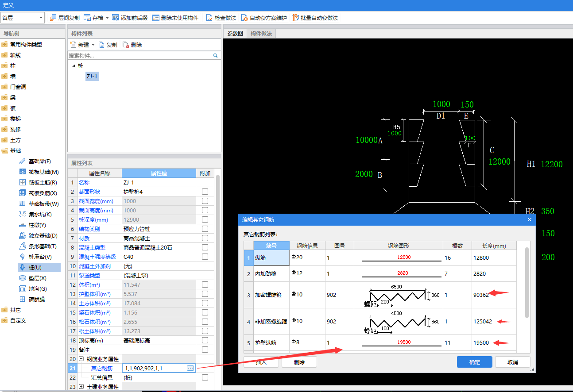573x392 pixels.
Task: Click 插入 button in rebar dialog
Action: pyautogui.click(x=261, y=362)
